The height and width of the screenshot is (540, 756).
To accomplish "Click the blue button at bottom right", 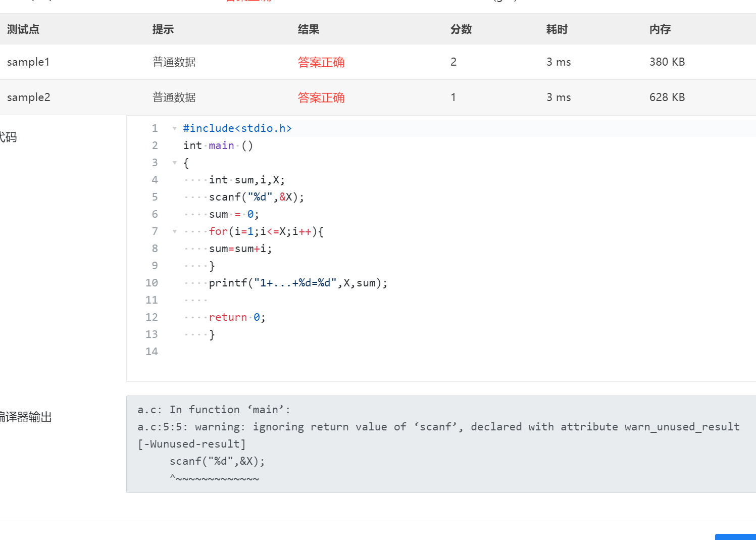I will coord(735,537).
